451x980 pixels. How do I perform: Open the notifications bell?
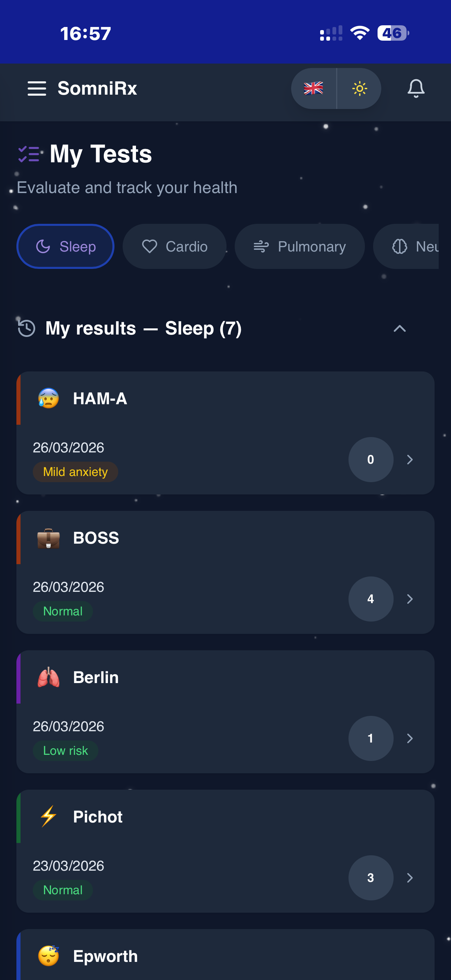click(x=415, y=88)
